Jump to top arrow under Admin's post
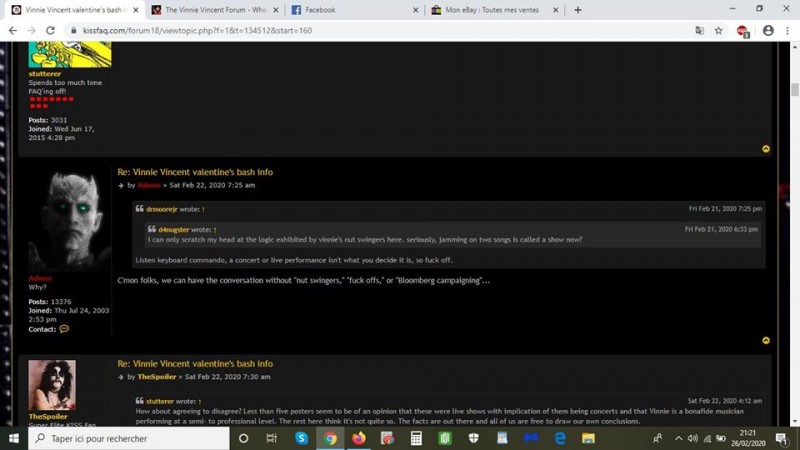This screenshot has height=450, width=800. pyautogui.click(x=766, y=341)
